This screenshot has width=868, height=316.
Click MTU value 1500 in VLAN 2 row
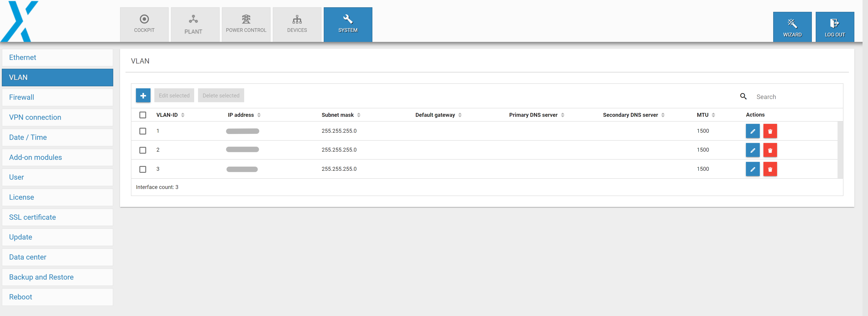pos(702,150)
